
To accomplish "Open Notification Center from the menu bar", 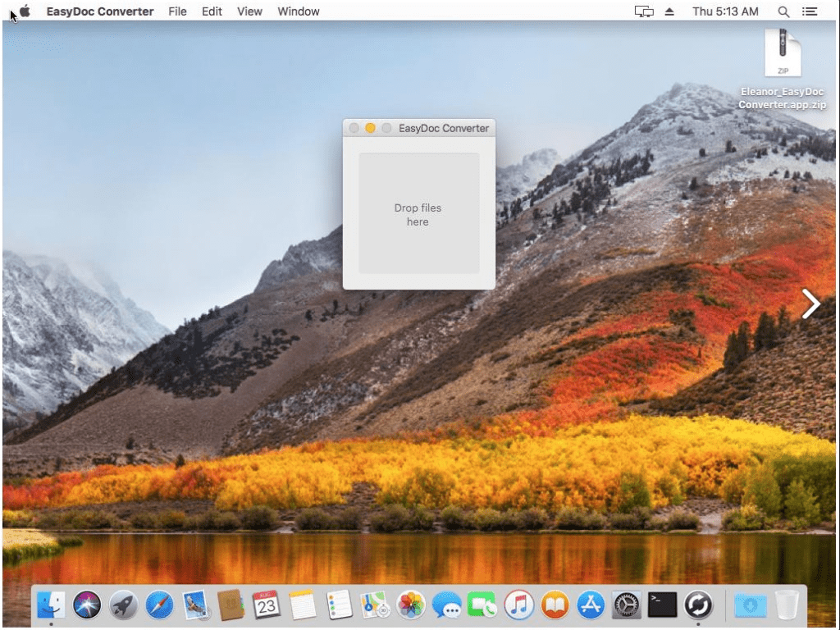I will point(809,11).
